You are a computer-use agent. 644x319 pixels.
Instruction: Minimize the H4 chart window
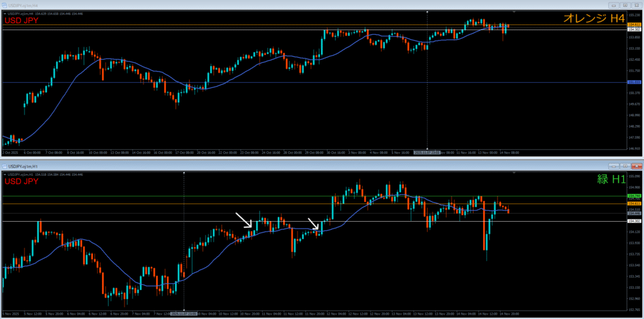pos(614,5)
